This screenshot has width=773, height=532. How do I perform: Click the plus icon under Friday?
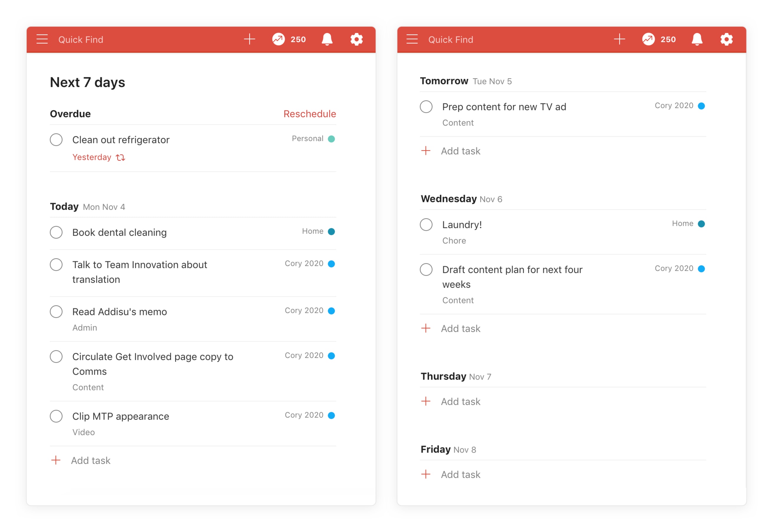point(426,474)
